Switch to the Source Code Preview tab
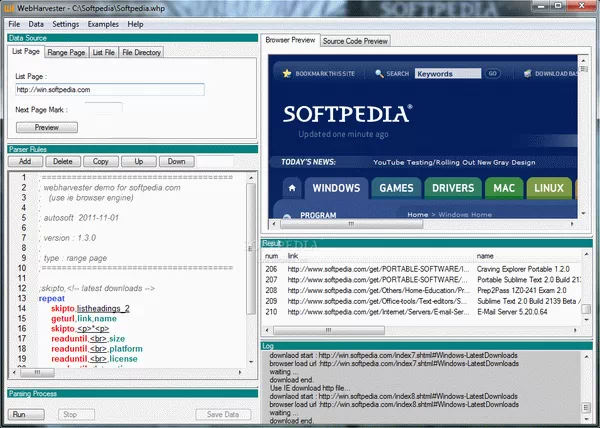600x428 pixels. click(x=355, y=41)
